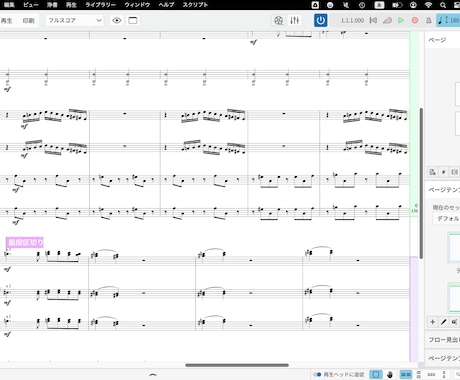Image resolution: width=460 pixels, height=380 pixels.
Task: Select the hand tool in status bar
Action: click(390, 374)
